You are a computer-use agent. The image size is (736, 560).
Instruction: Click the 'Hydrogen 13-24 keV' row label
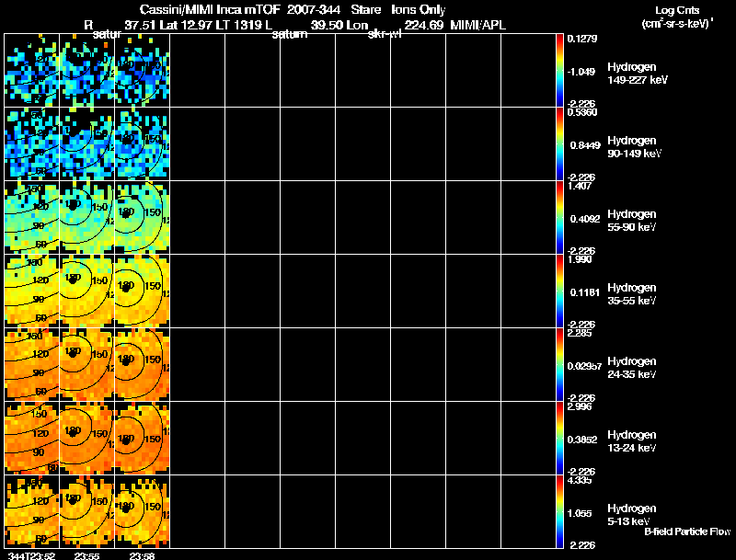(632, 441)
